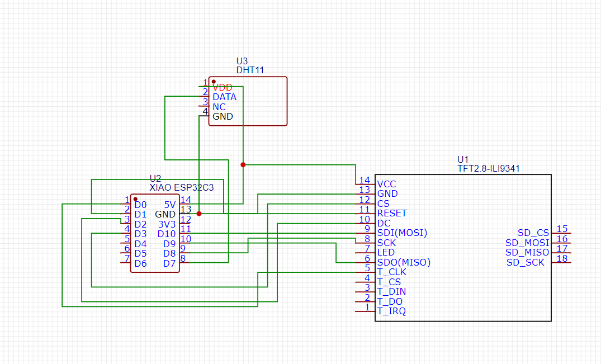601x364 pixels.
Task: Click the pin 1 marker dot inside XIAO
Action: [135, 199]
